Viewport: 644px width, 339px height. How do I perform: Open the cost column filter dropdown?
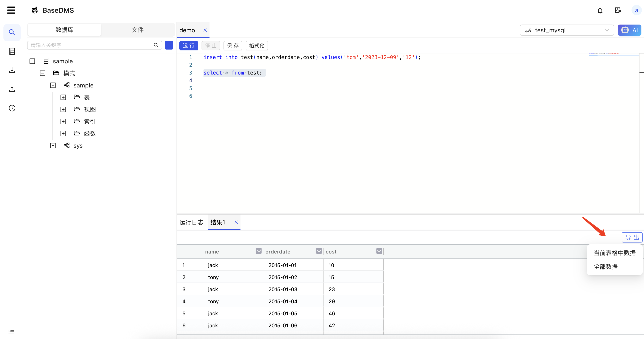coord(379,251)
